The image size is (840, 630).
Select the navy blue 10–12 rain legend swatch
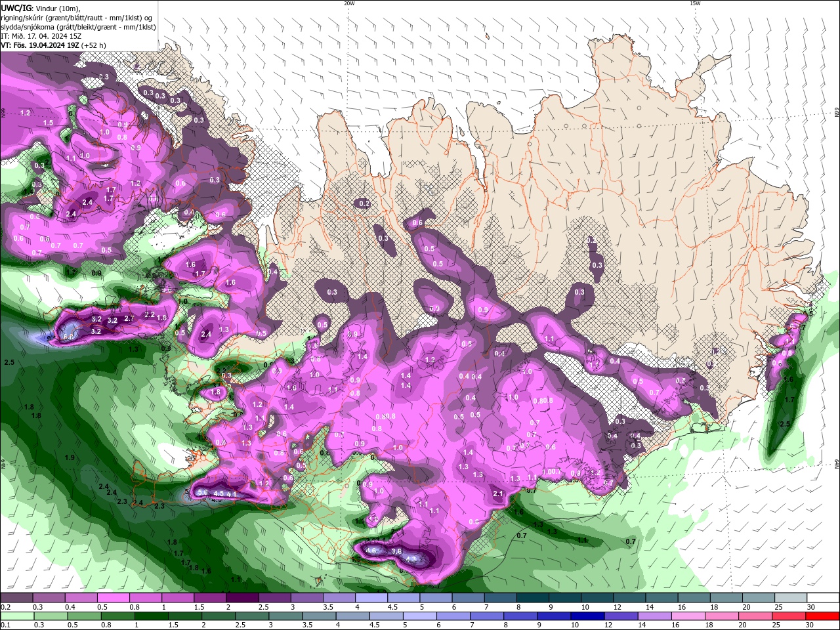pos(587,616)
